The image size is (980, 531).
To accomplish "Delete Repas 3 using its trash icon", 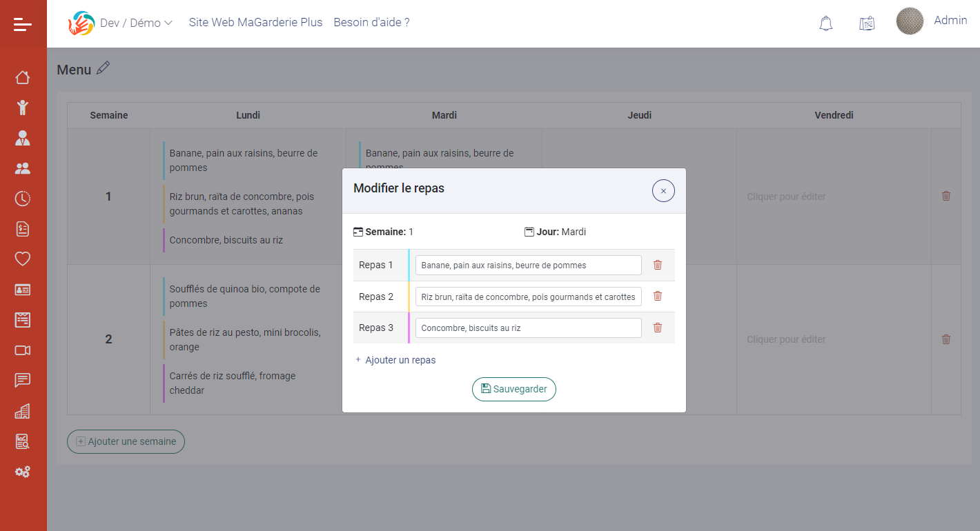I will pos(658,328).
